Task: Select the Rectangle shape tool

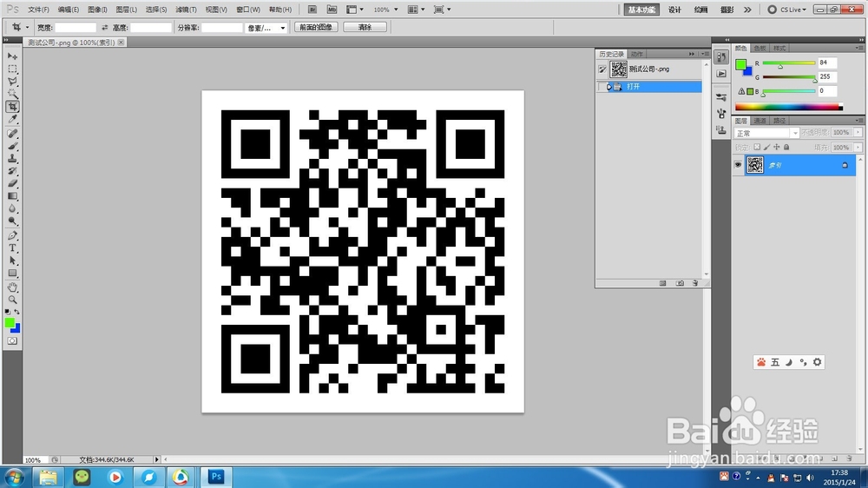Action: 12,273
